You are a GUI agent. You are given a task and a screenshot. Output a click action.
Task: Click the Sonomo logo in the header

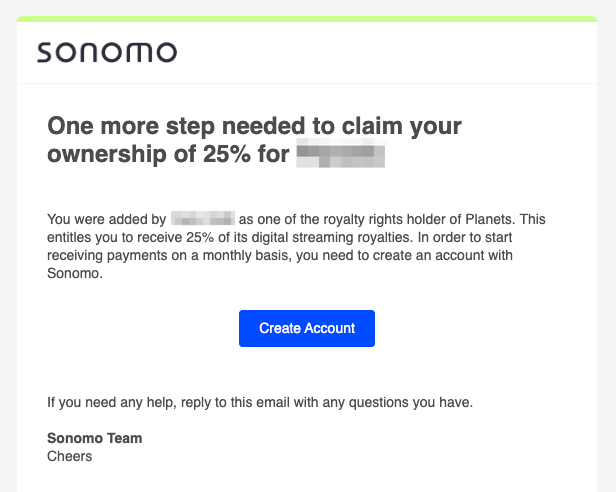tap(107, 52)
